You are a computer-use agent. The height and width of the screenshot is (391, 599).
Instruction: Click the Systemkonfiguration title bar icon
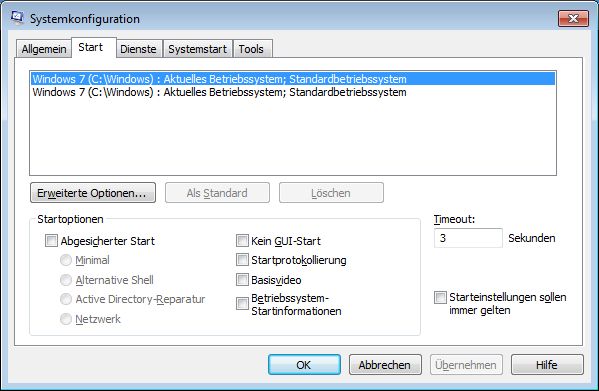point(18,18)
